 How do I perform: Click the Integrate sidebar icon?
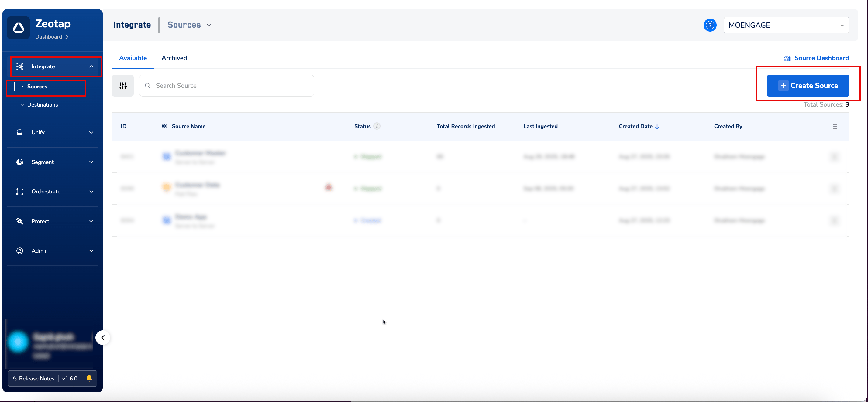20,66
